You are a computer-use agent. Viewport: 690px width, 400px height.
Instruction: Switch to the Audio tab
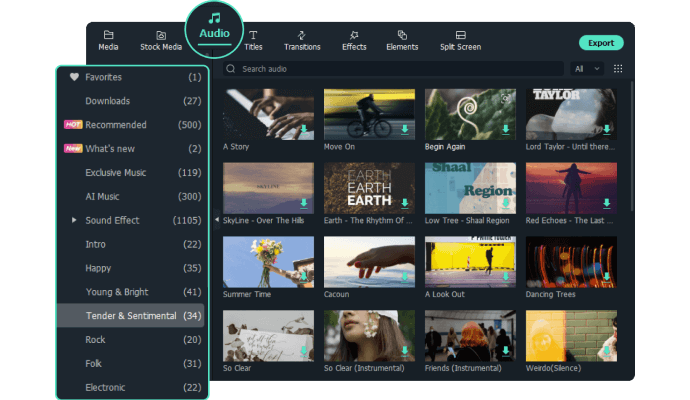[x=214, y=27]
